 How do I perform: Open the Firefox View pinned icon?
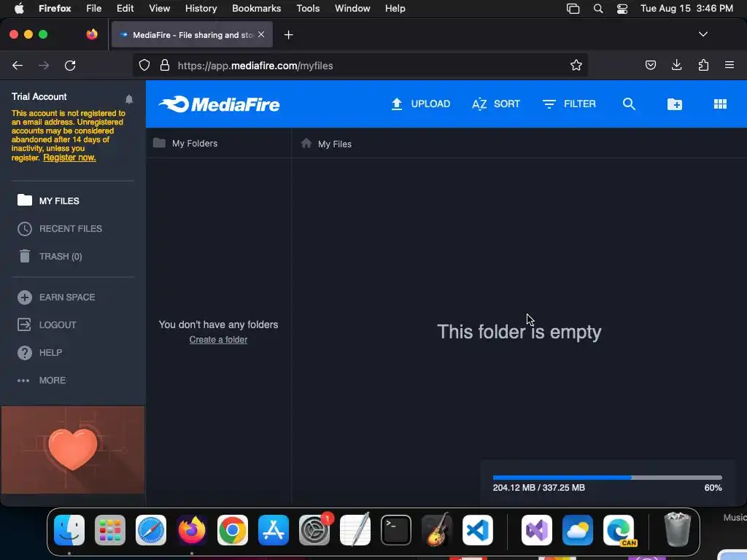[x=92, y=34]
